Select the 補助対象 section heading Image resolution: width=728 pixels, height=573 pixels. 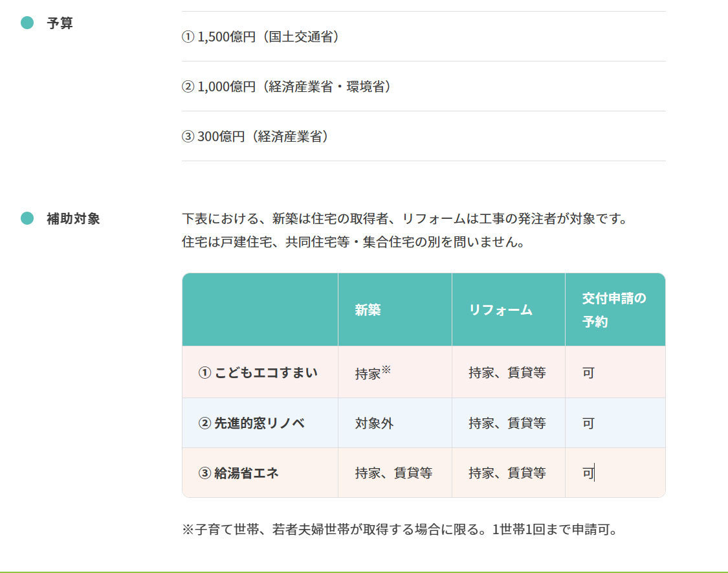pos(73,218)
